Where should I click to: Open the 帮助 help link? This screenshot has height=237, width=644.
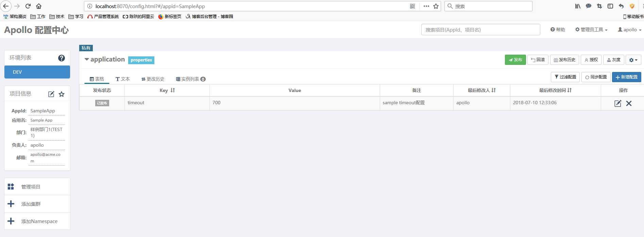pos(558,30)
